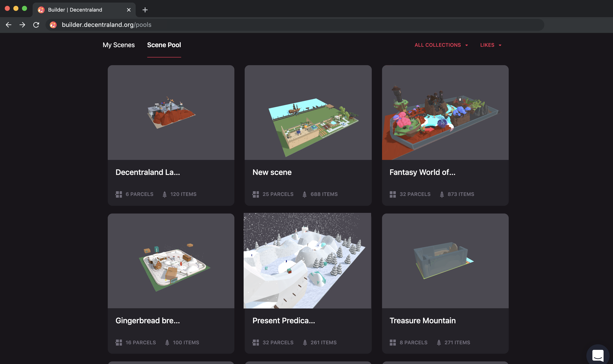Click the parcels grid icon in Fantasy World card
This screenshot has width=613, height=364.
(393, 194)
